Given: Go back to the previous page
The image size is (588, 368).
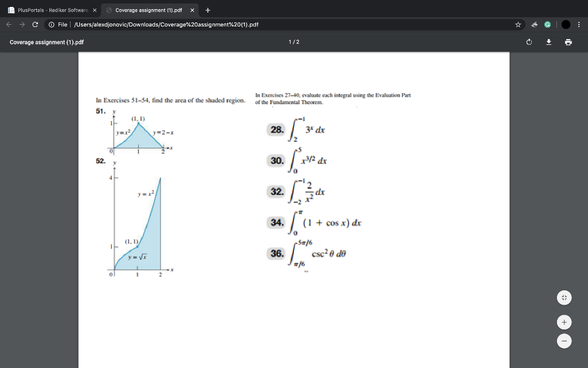Looking at the screenshot, I should tap(8, 24).
